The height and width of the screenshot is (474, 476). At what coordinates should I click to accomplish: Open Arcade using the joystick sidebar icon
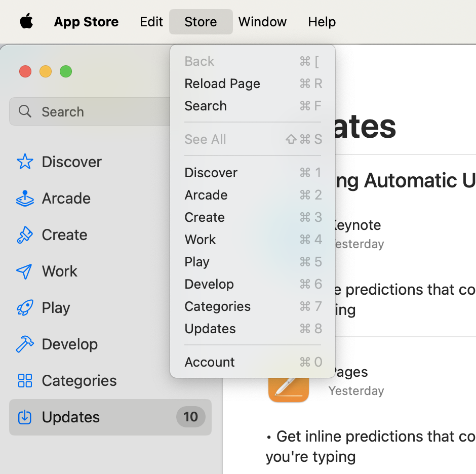coord(24,198)
